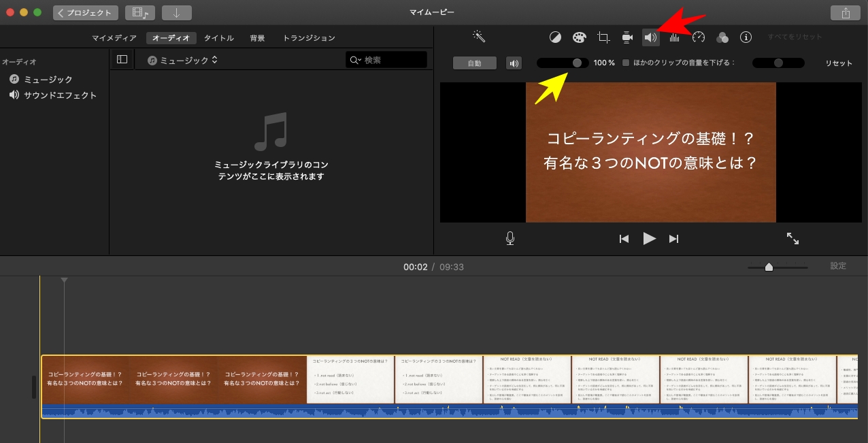The width and height of the screenshot is (868, 443).
Task: Switch to the トランジション tab
Action: click(309, 38)
